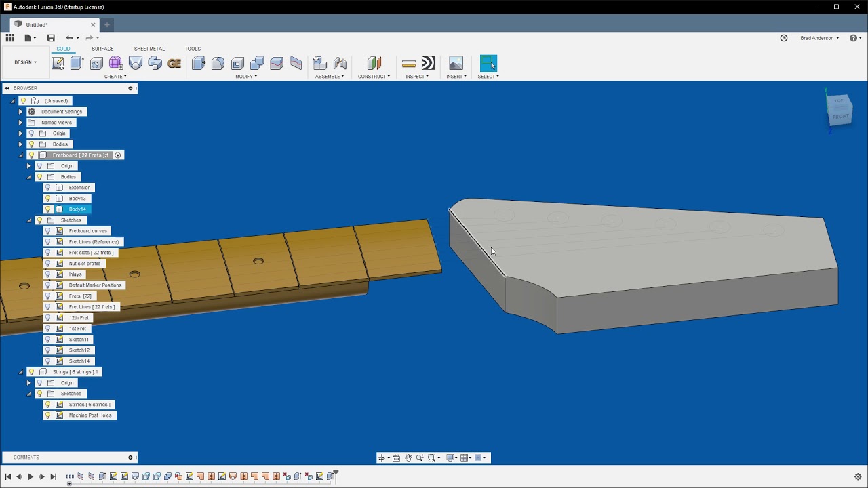Switch to the SHEET METAL tab
This screenshot has width=868, height=488.
(x=149, y=49)
